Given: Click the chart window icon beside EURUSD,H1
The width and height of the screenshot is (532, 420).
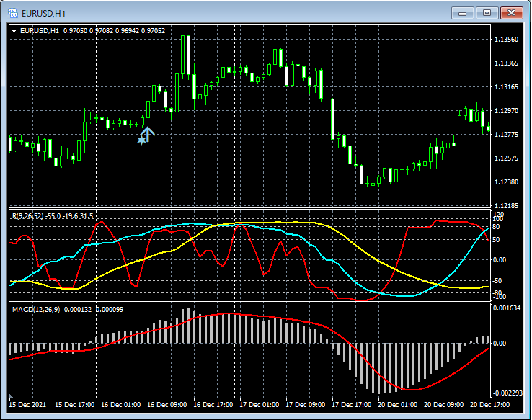Looking at the screenshot, I should 13,13.
